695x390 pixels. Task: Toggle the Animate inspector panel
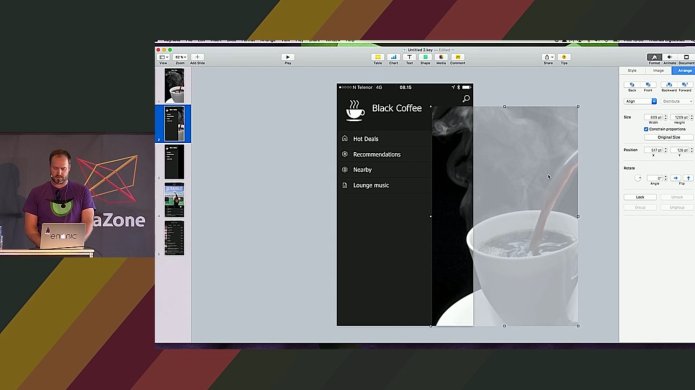click(670, 57)
